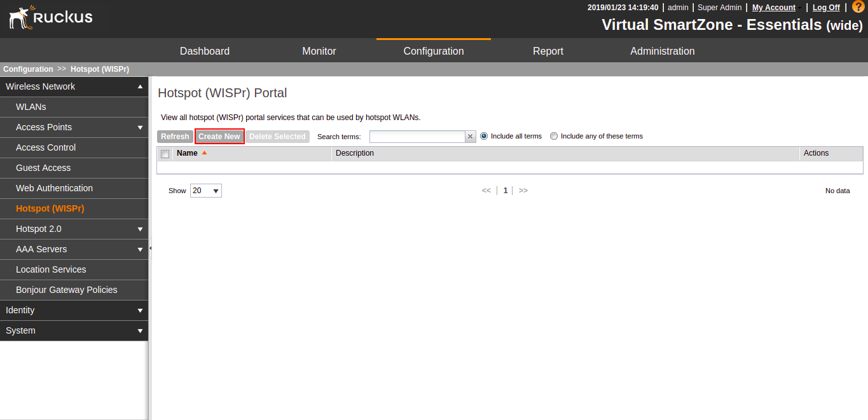Viewport: 868px width, 420px height.
Task: Clear search terms with the X icon
Action: [471, 137]
